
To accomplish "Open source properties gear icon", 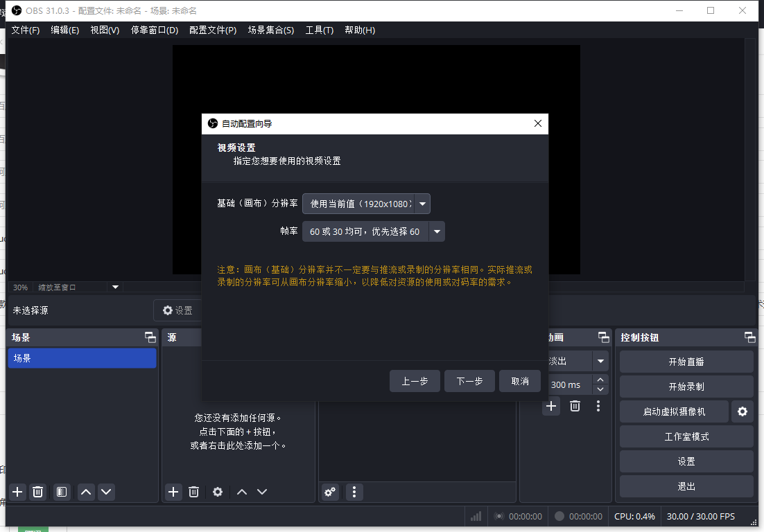I will pyautogui.click(x=217, y=492).
